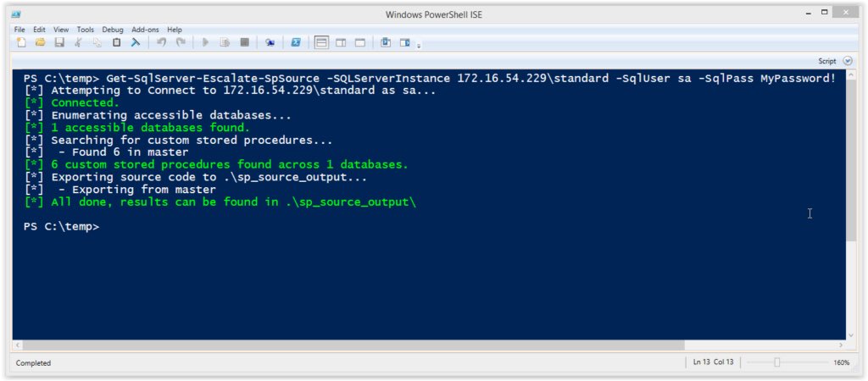Click 'Searching for custom stored procedures...' line
The width and height of the screenshot is (868, 381).
coord(179,140)
